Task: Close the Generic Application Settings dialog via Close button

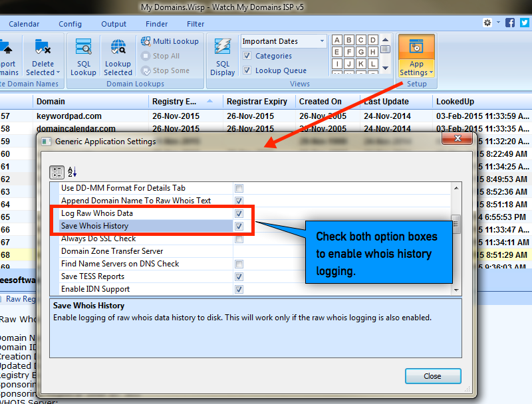Action: (x=433, y=376)
